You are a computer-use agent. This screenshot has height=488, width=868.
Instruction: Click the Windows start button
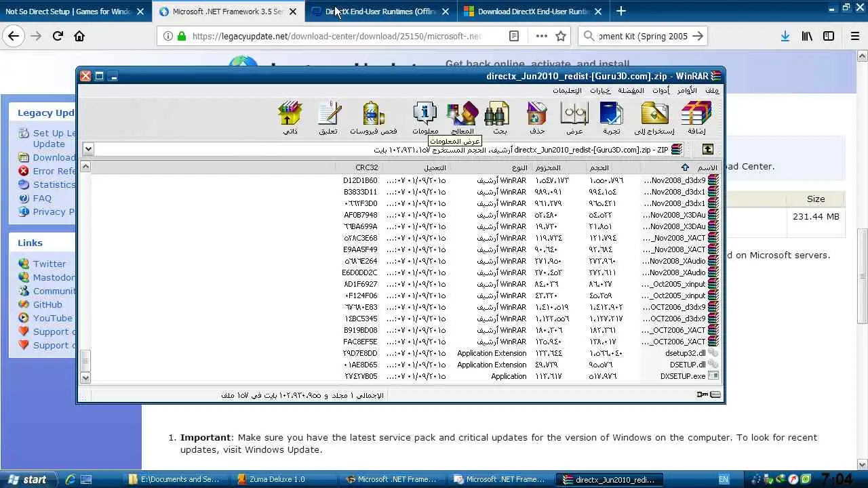[27, 479]
